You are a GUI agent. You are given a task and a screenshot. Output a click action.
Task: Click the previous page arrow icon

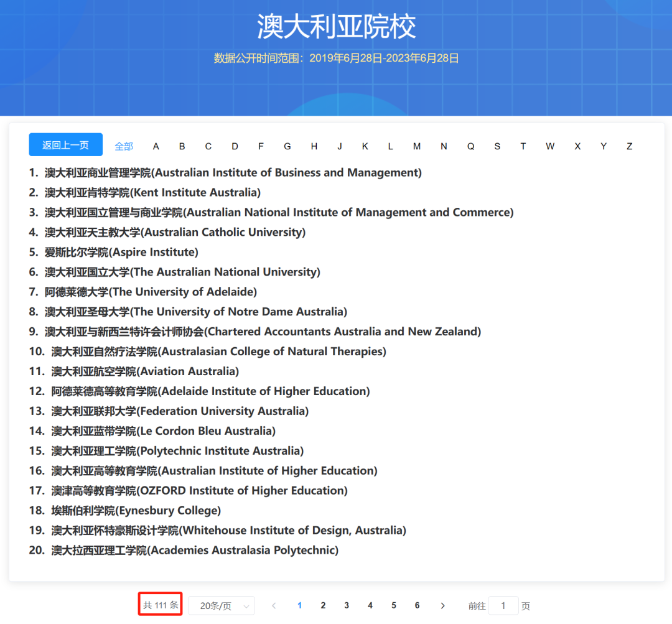point(274,605)
